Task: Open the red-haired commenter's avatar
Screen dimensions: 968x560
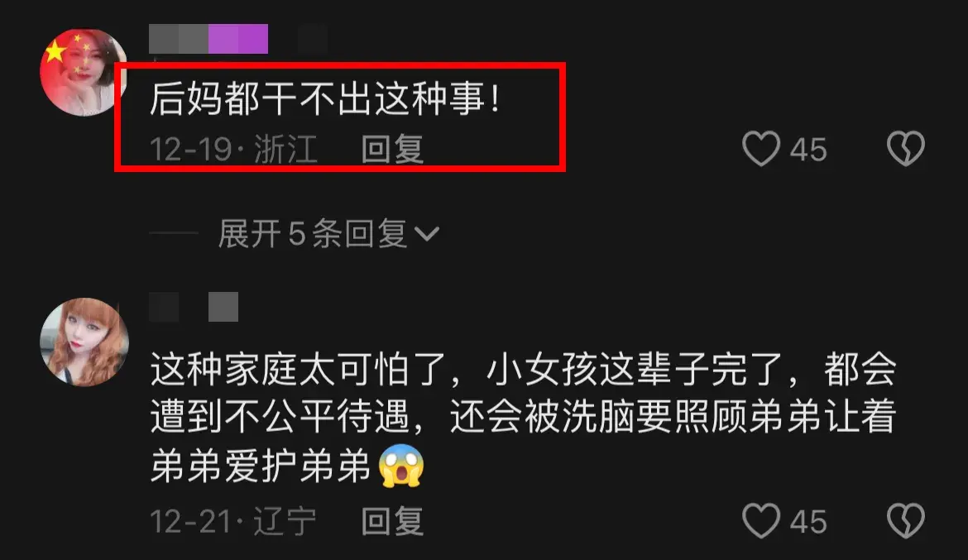Action: click(x=84, y=342)
